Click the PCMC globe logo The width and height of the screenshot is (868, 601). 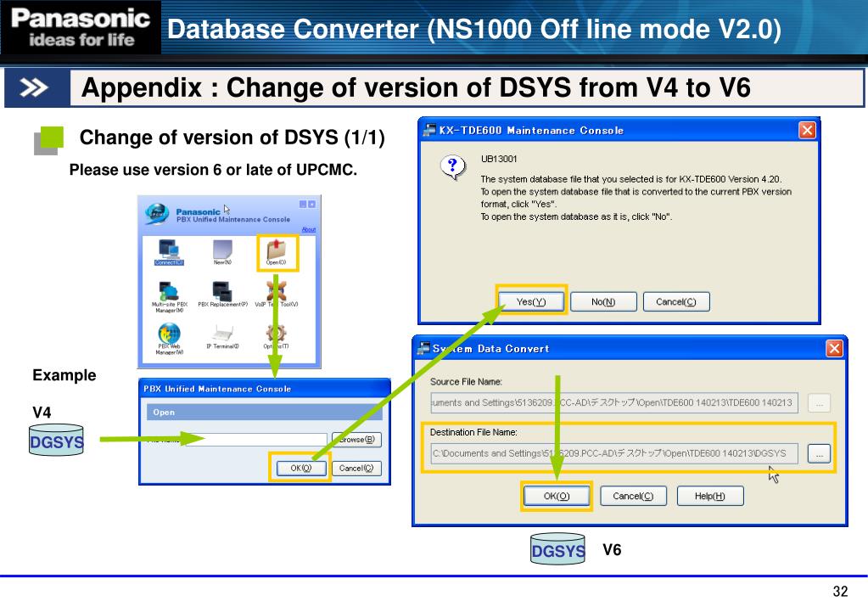(x=157, y=214)
